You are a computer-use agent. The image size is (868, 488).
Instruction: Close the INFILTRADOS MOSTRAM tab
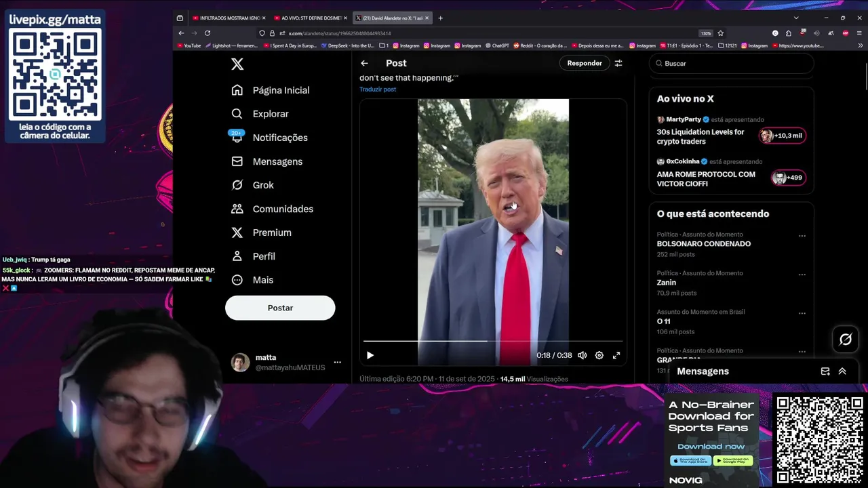coord(264,18)
